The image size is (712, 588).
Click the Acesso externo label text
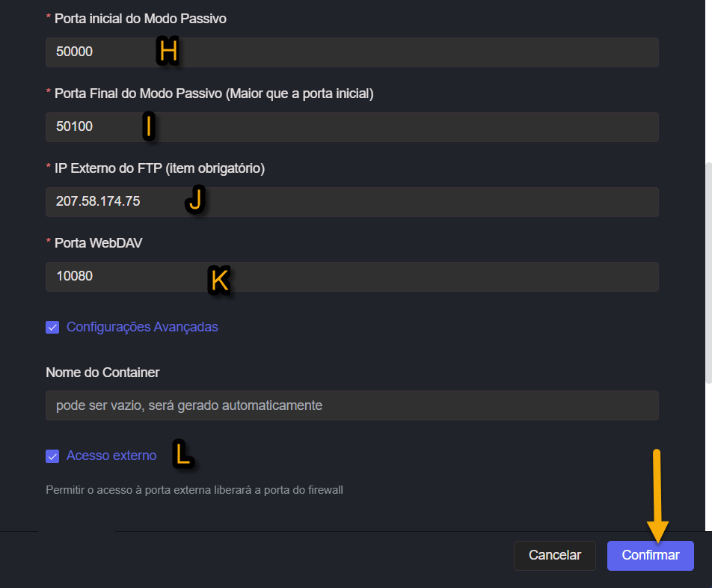pyautogui.click(x=111, y=456)
